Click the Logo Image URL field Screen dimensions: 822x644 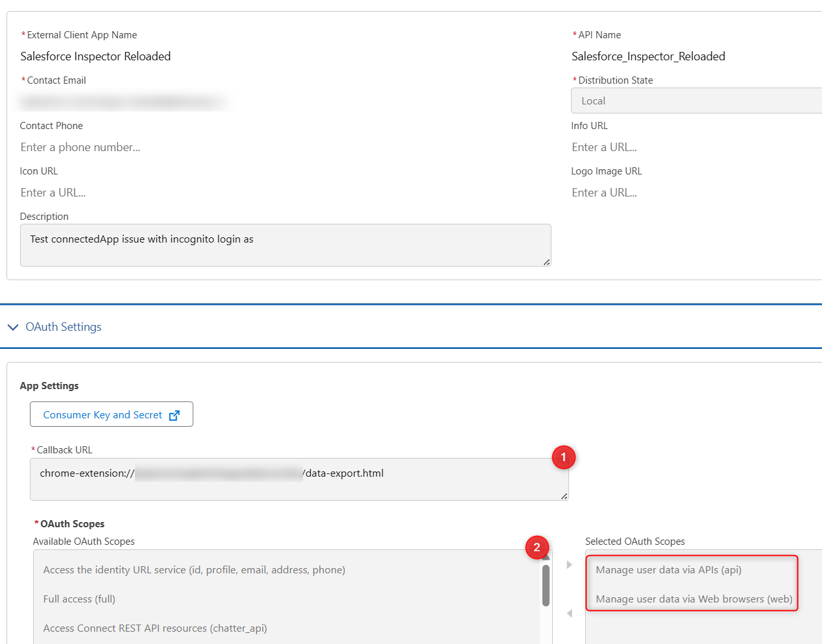(694, 193)
